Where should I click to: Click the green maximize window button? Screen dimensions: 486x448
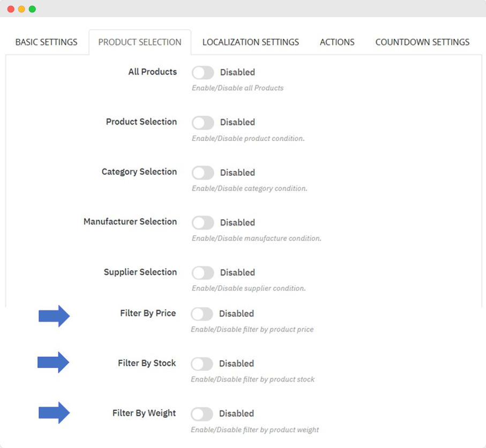click(32, 9)
